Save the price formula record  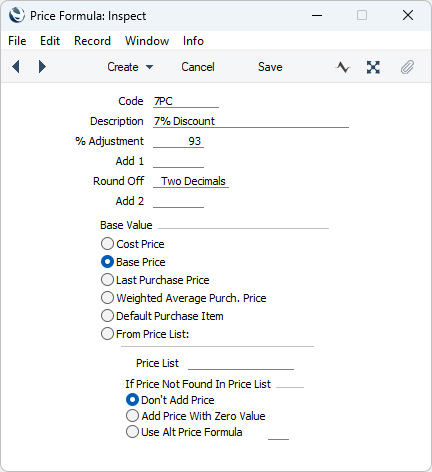(x=270, y=67)
